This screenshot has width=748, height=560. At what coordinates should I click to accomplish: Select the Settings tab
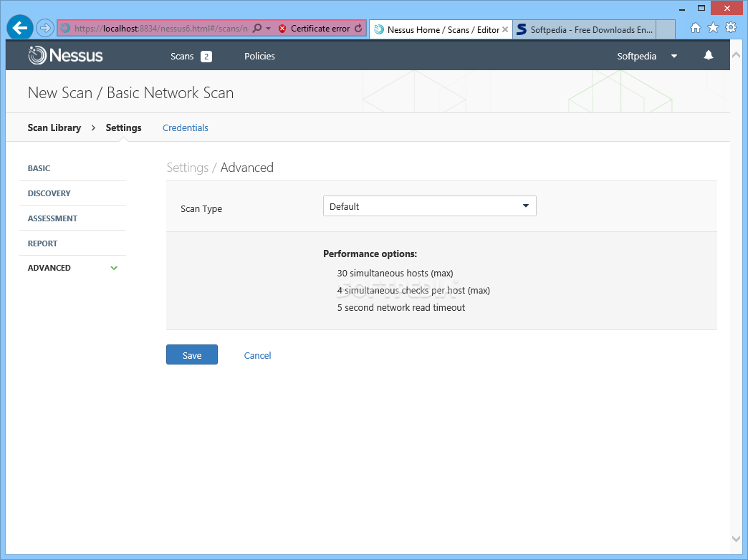[123, 128]
